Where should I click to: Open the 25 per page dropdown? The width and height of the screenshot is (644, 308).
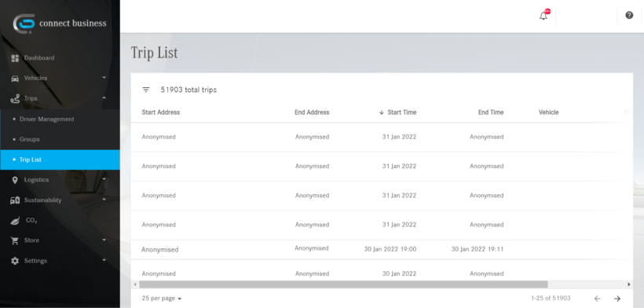pyautogui.click(x=162, y=299)
